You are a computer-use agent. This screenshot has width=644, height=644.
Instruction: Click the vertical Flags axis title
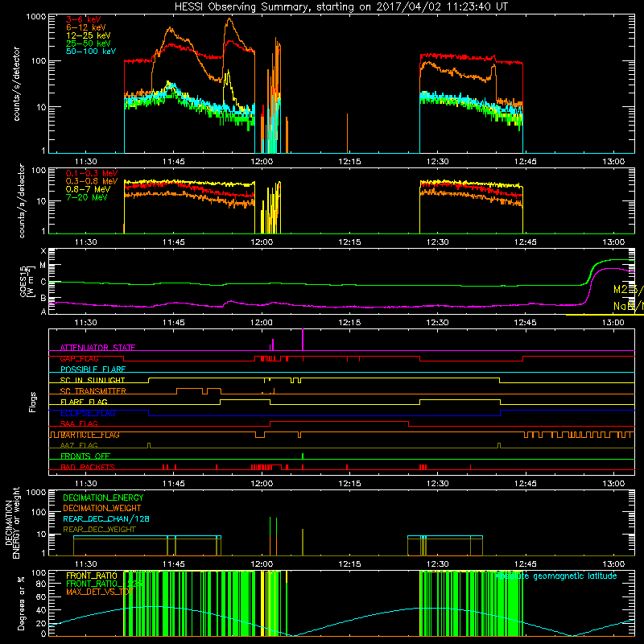click(x=33, y=402)
